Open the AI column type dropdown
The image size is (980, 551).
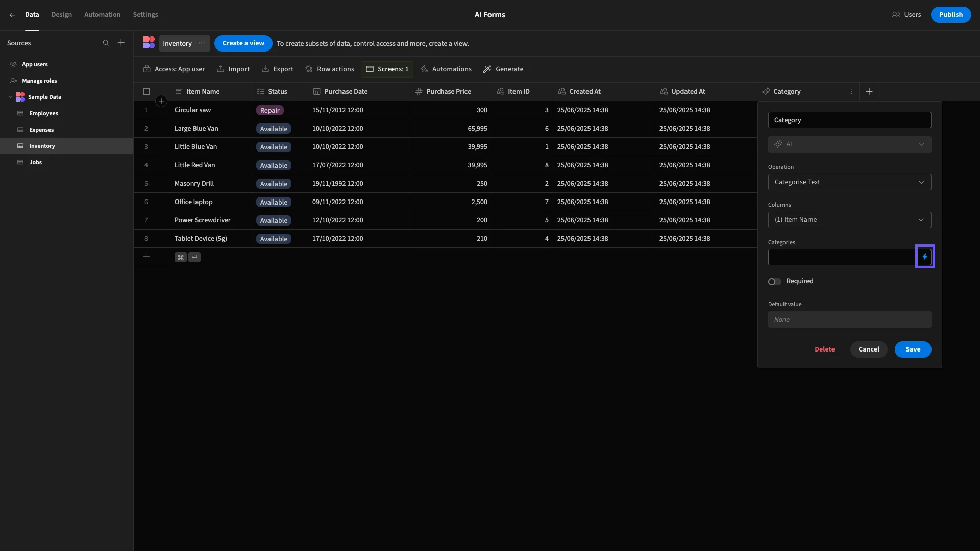(849, 144)
